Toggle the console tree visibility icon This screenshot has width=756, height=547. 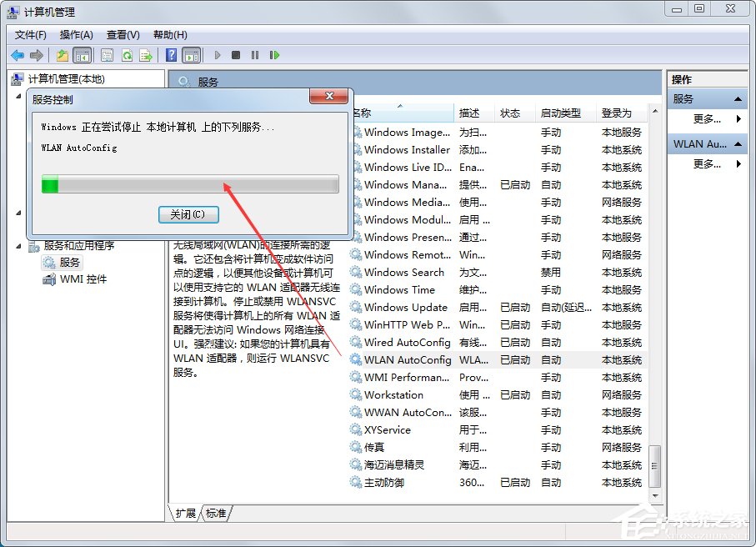pos(81,54)
